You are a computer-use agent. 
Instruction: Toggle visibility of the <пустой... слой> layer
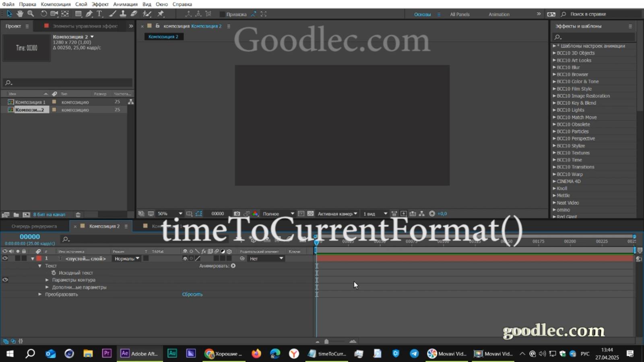tap(5, 259)
